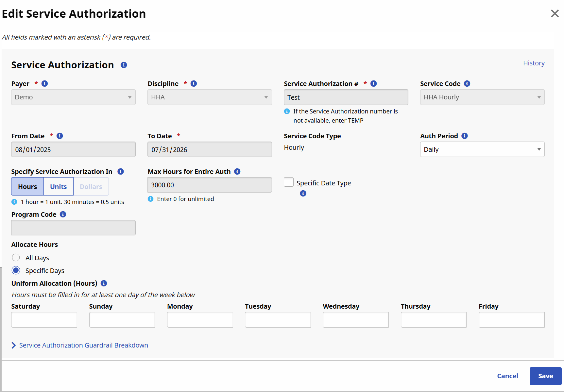Click inside the Monday hours field
Viewport: 564px width, 392px height.
tap(200, 319)
